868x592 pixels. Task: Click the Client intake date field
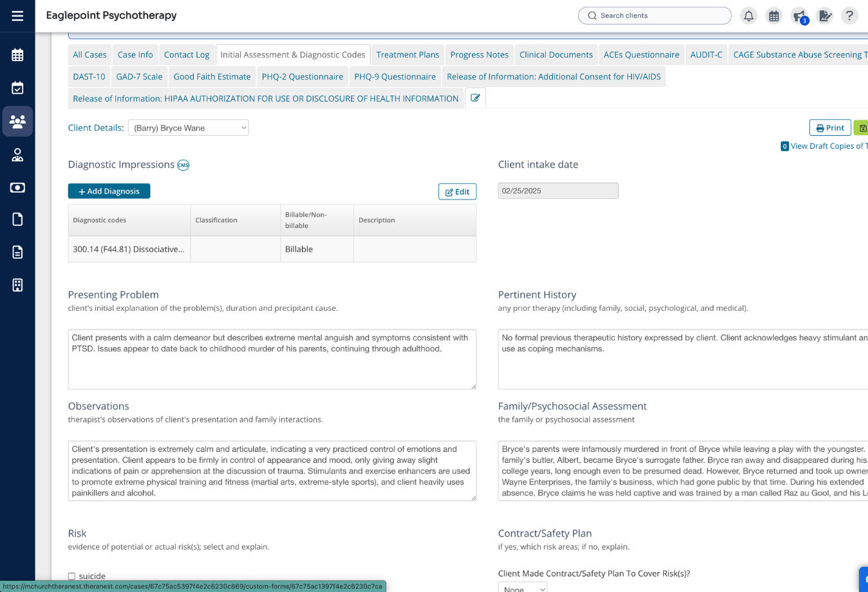tap(558, 190)
